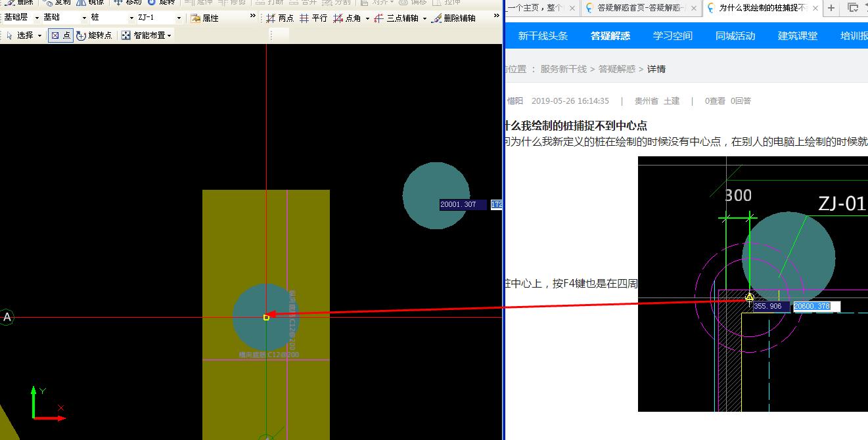Image resolution: width=868 pixels, height=440 pixels.
Task: Open the embedded CAD screenshot with ZJ-01
Action: 753,284
